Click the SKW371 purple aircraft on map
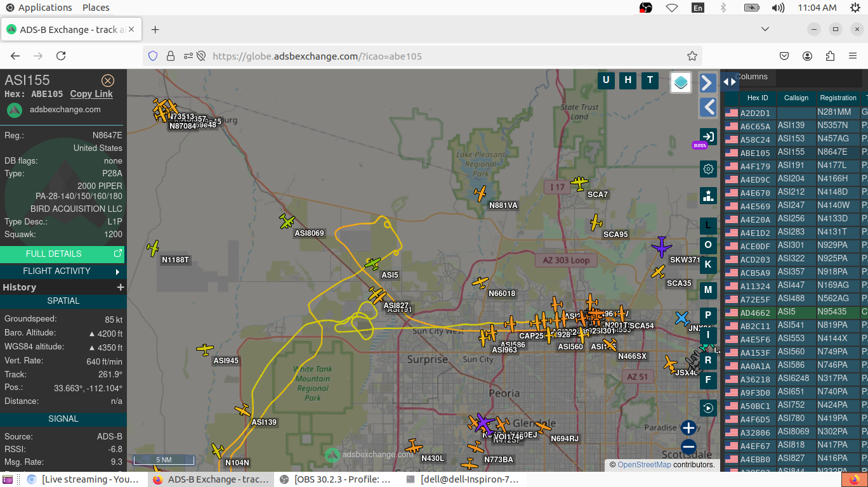The image size is (868, 487). point(662,246)
